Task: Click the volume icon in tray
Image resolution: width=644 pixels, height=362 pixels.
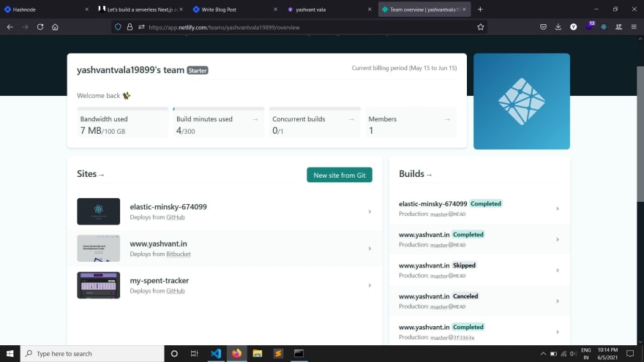Action: click(573, 353)
